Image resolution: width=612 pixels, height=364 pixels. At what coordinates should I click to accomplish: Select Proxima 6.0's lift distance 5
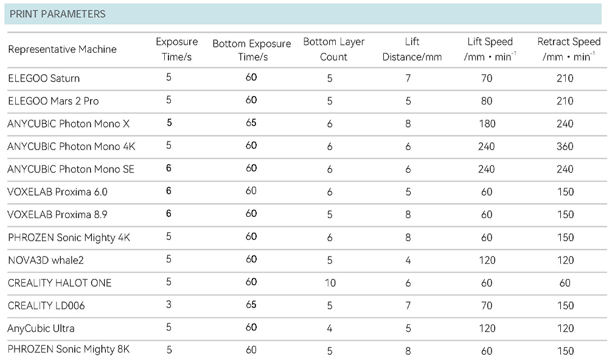(x=408, y=192)
